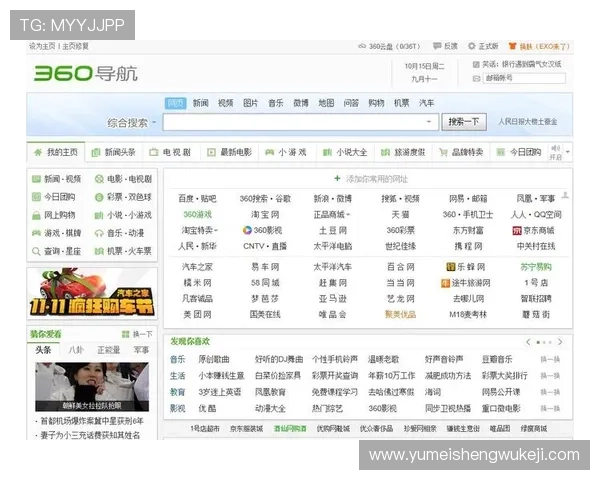Screen dimensions: 600x480
Task: Click the sound 开启 speaker icon
Action: click(555, 148)
